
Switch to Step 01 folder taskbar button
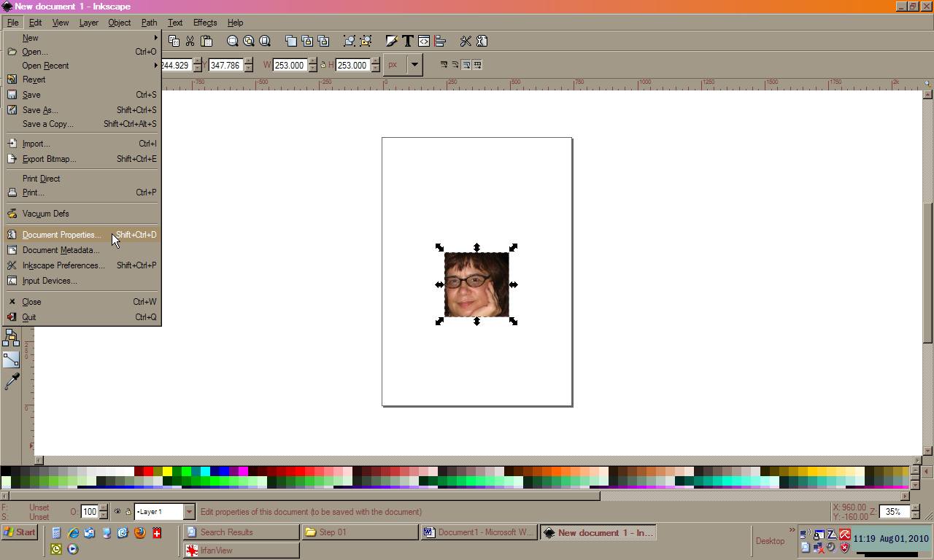pos(360,532)
